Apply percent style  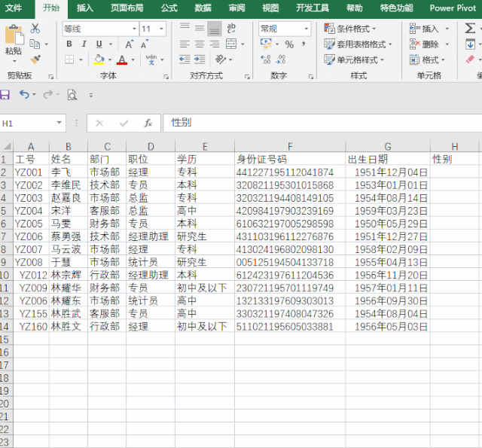(289, 44)
